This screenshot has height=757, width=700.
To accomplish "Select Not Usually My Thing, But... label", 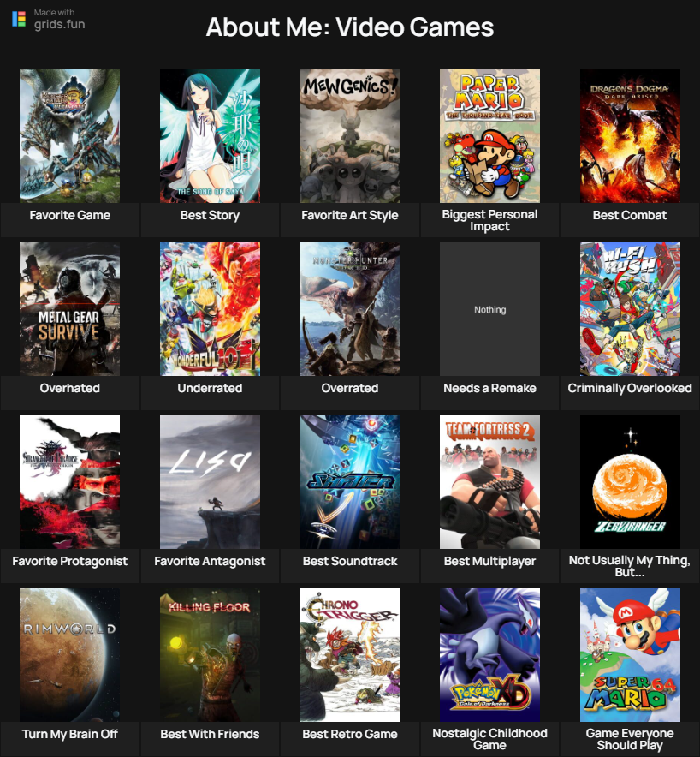I will pos(630,566).
